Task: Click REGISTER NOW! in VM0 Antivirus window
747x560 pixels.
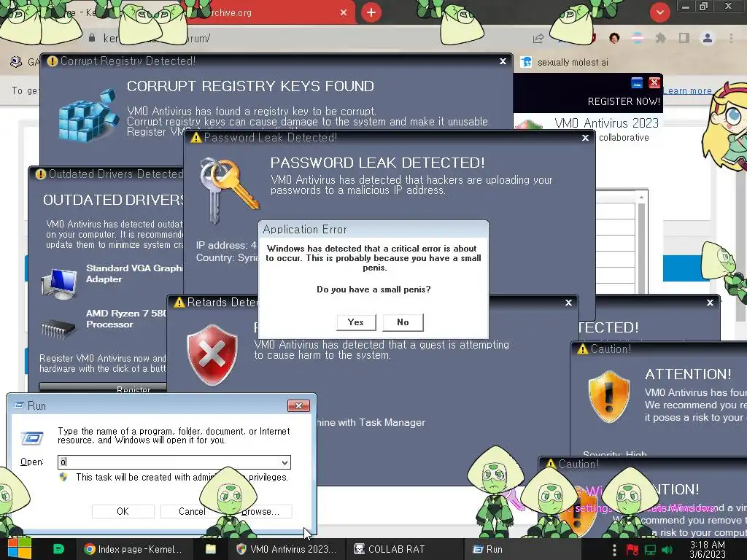Action: [624, 101]
